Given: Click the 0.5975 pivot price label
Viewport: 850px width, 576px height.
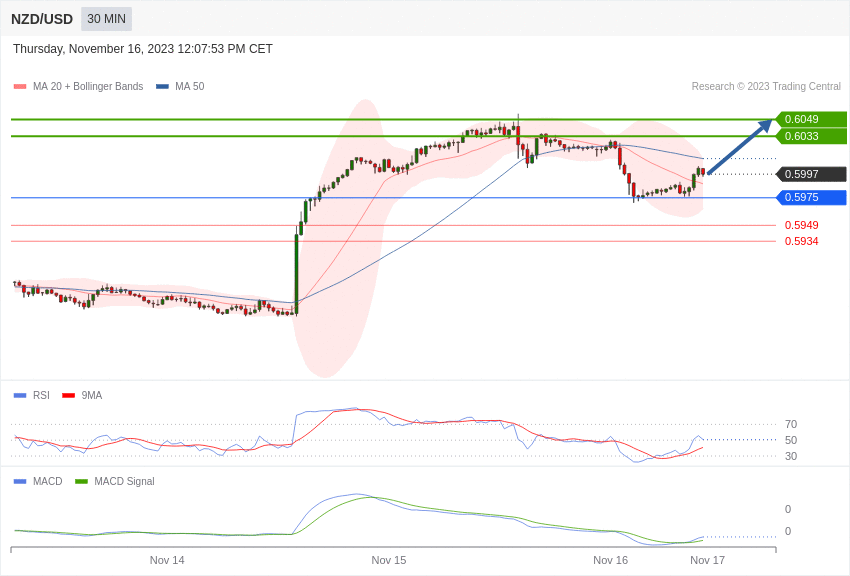Looking at the screenshot, I should point(811,197).
